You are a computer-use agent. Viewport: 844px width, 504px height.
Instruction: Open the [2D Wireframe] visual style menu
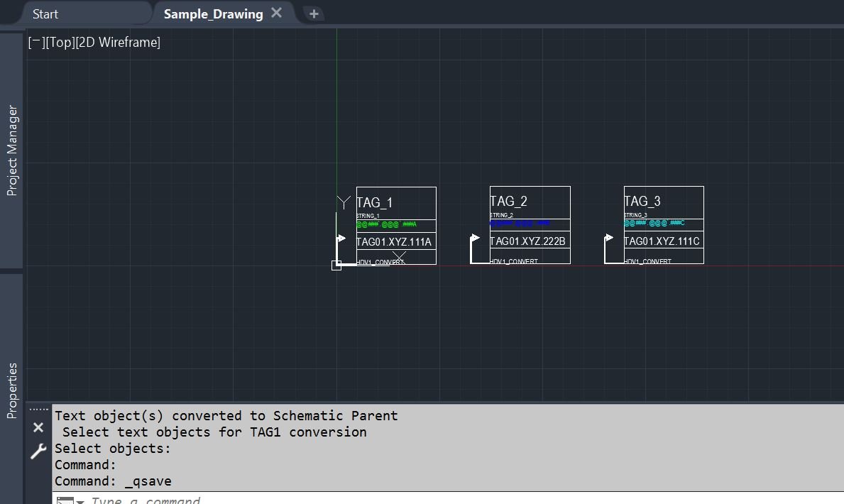[x=118, y=42]
